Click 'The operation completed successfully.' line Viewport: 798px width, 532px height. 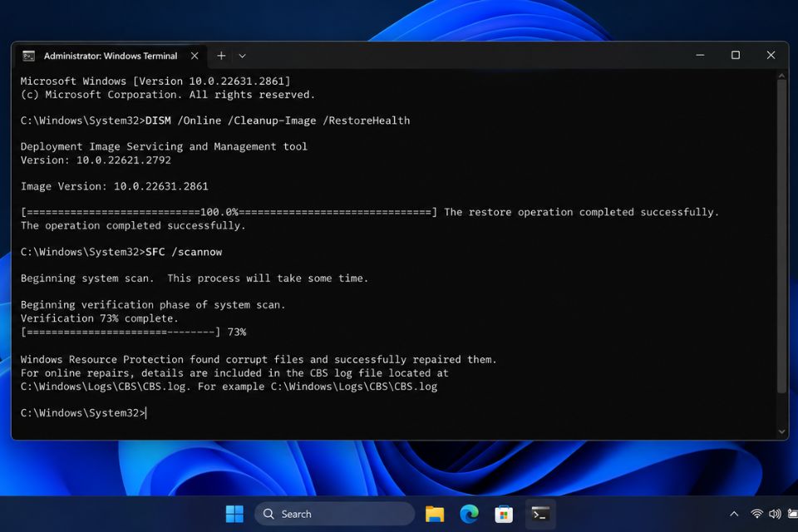click(x=133, y=225)
